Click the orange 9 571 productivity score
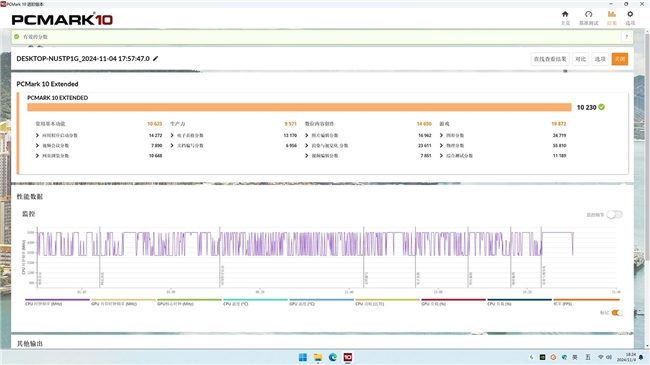650x365 pixels. [x=291, y=124]
